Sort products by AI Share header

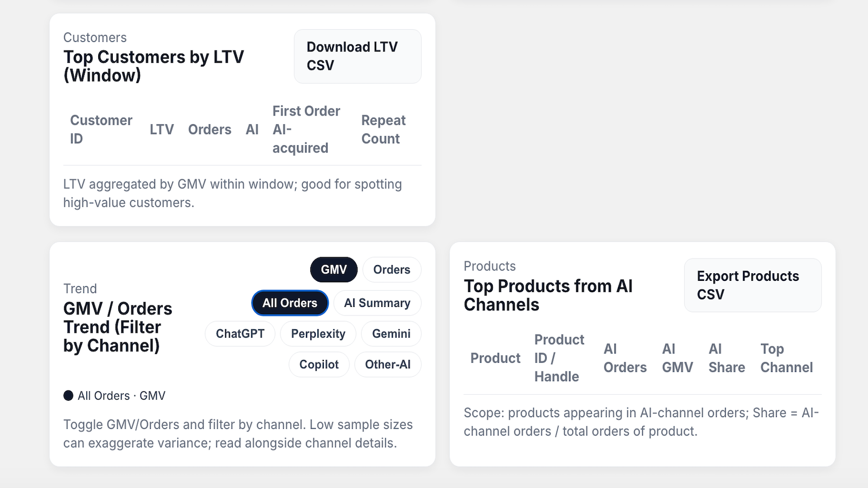click(x=726, y=358)
